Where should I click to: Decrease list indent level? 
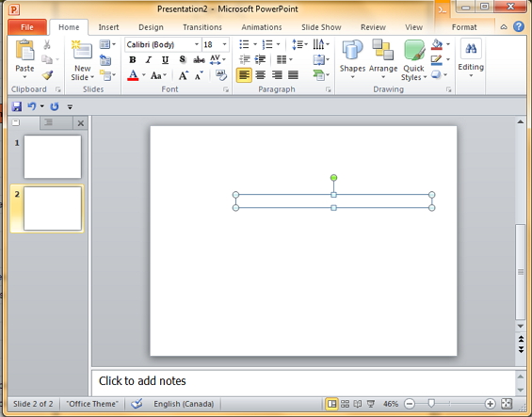(245, 59)
